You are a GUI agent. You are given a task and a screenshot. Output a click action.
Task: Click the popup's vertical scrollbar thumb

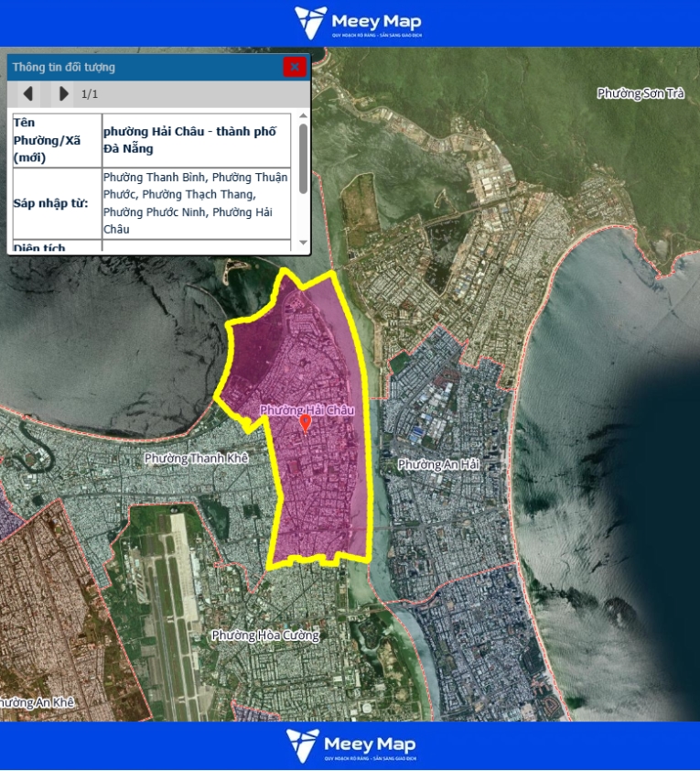tap(303, 157)
